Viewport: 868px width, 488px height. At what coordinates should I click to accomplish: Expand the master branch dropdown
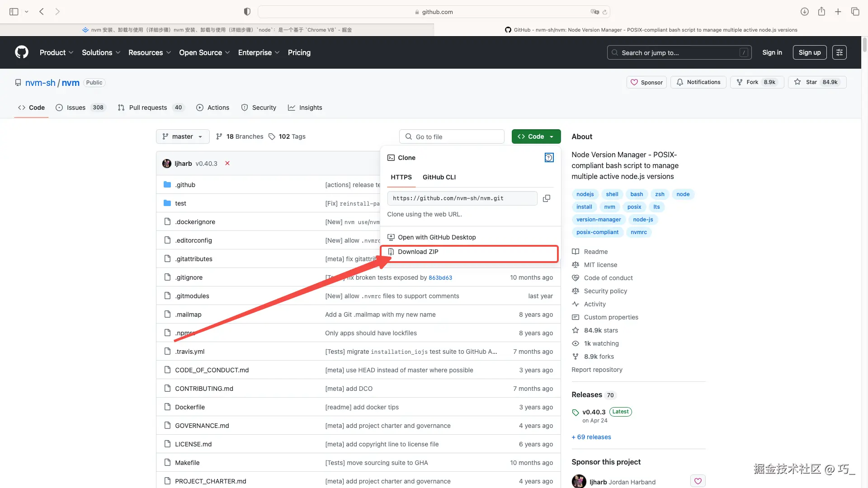[x=183, y=136]
